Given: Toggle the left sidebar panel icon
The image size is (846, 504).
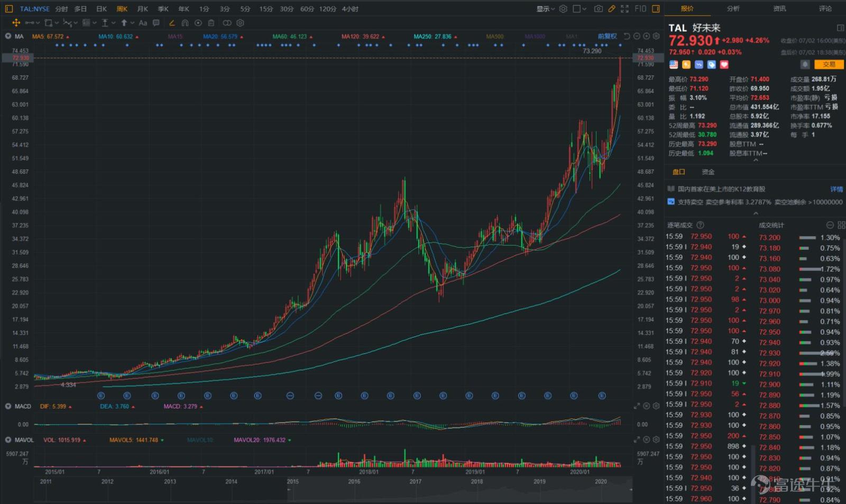Looking at the screenshot, I should [8, 8].
